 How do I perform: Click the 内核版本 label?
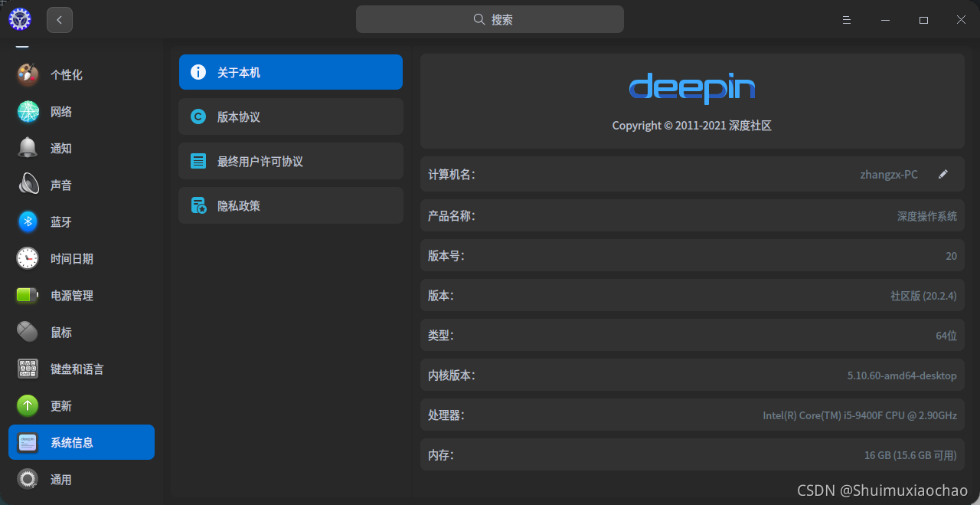452,375
